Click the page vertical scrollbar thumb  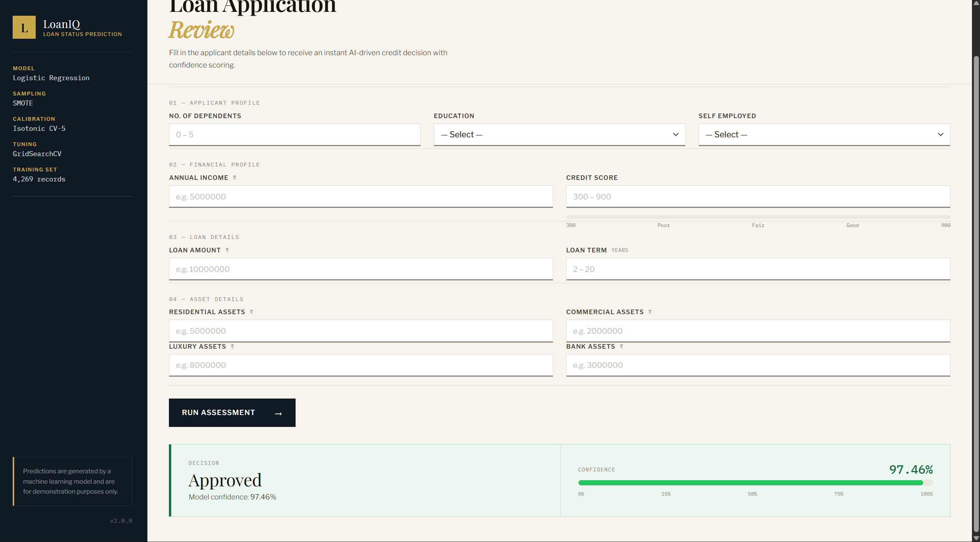coord(976,294)
